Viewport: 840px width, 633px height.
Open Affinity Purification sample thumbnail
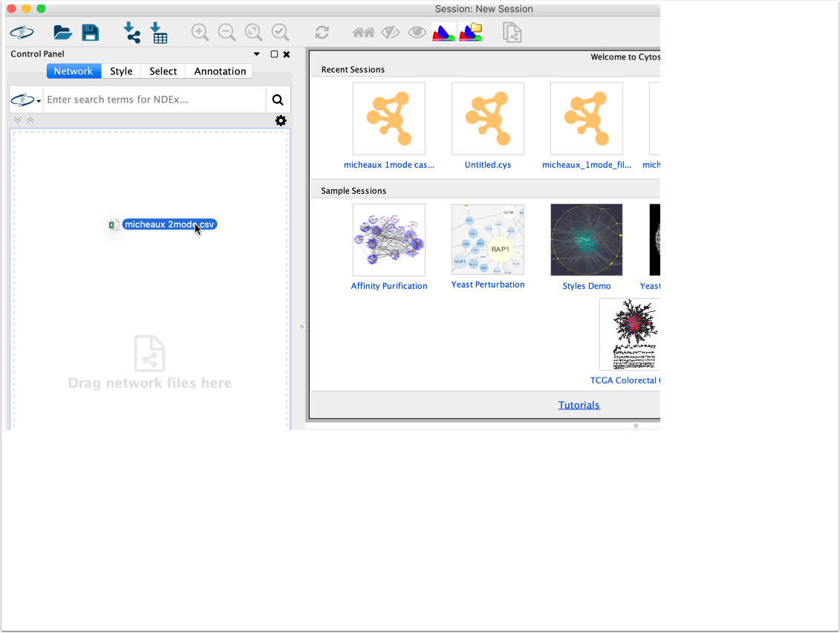pyautogui.click(x=389, y=239)
